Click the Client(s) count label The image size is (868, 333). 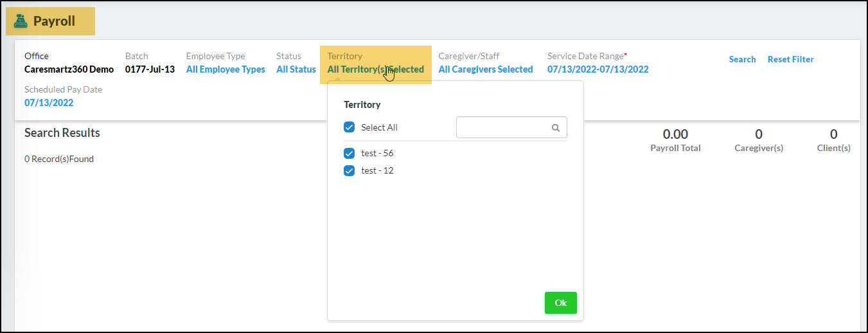pos(834,148)
